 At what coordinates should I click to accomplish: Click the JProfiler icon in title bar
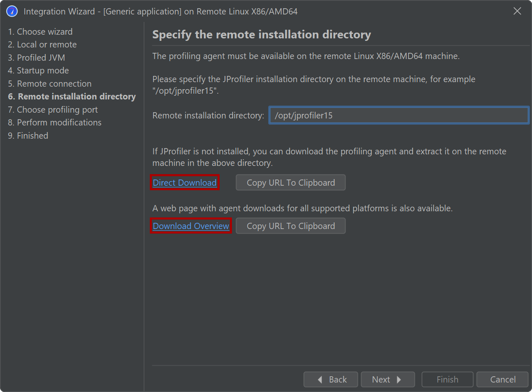[x=12, y=11]
